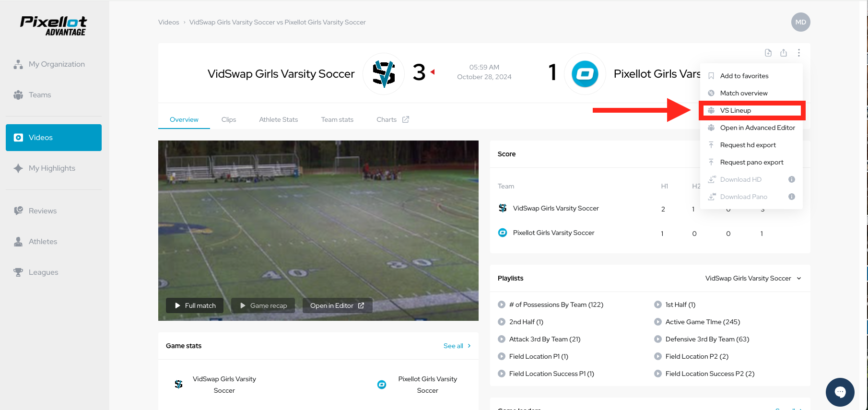Choose Open in Advanced Editor
The image size is (868, 410).
click(751, 128)
